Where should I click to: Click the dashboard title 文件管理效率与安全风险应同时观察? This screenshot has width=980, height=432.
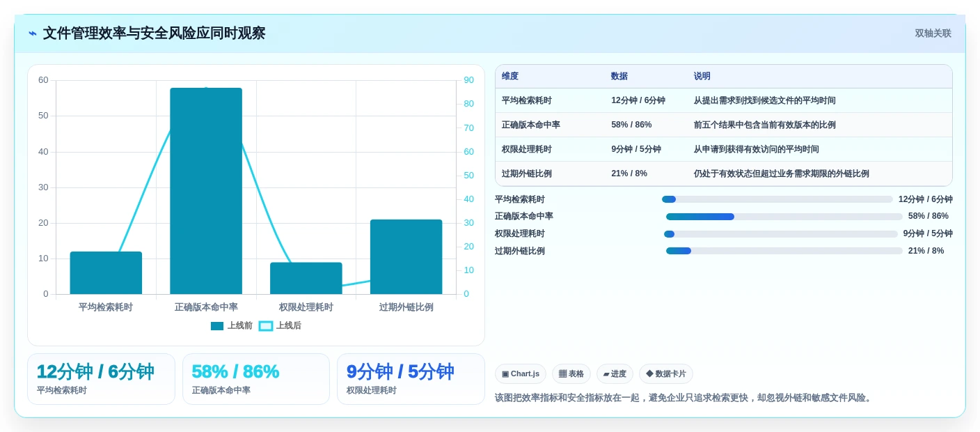(154, 33)
